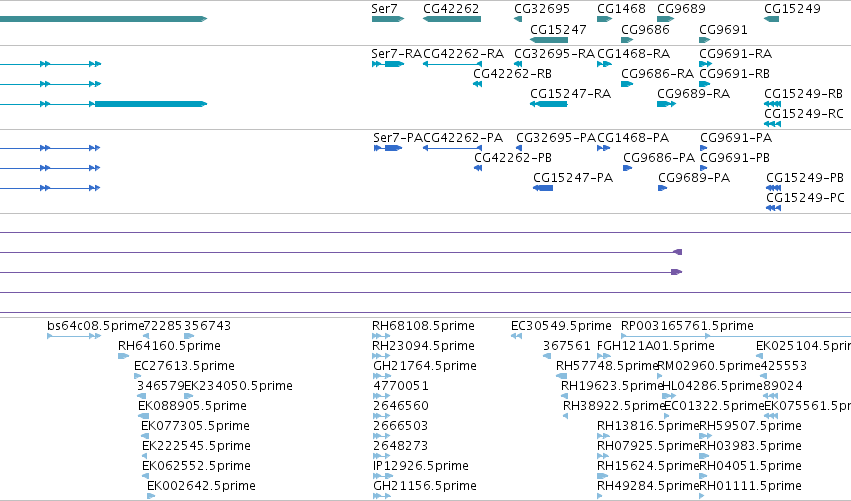Click the 'CG9691-PB' protein label
This screenshot has width=851, height=501.
pyautogui.click(x=735, y=158)
